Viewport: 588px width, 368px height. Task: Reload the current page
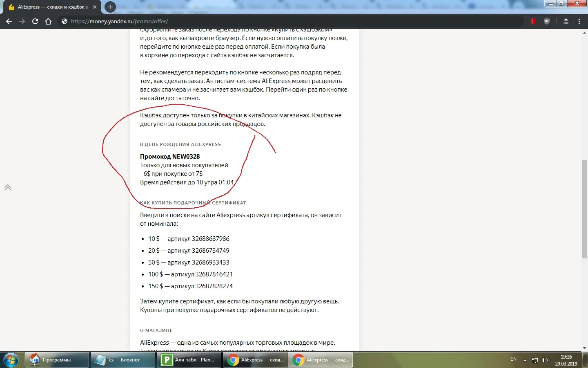(35, 21)
